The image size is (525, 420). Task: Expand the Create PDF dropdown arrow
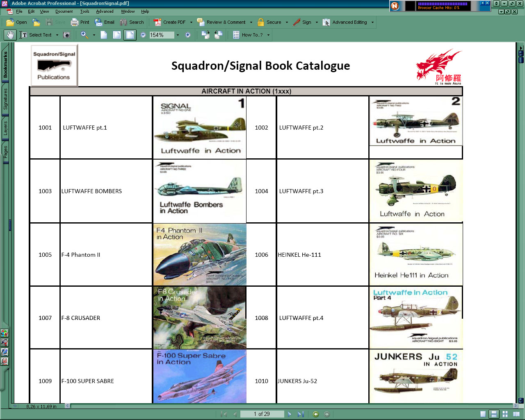click(x=191, y=23)
